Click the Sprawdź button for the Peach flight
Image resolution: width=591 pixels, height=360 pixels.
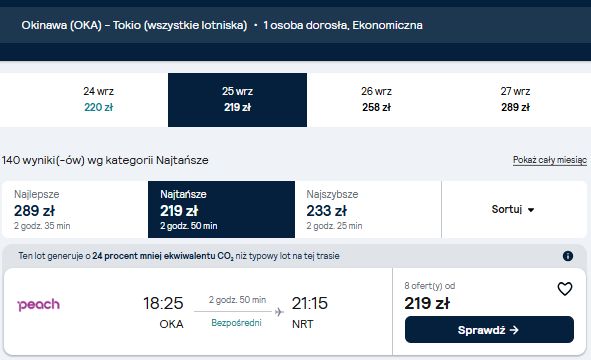pyautogui.click(x=489, y=330)
